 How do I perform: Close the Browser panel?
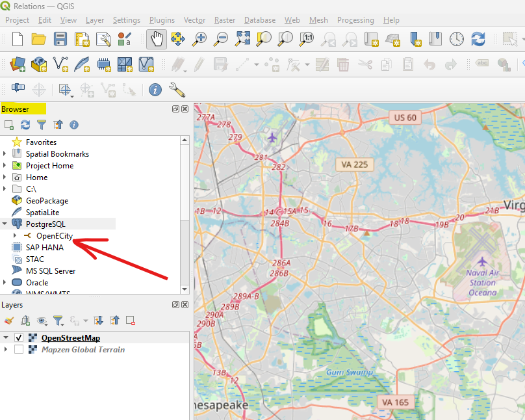(x=185, y=109)
